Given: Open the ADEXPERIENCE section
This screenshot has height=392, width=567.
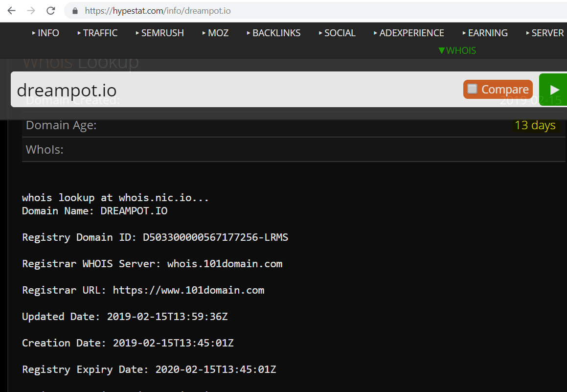Looking at the screenshot, I should coord(408,33).
